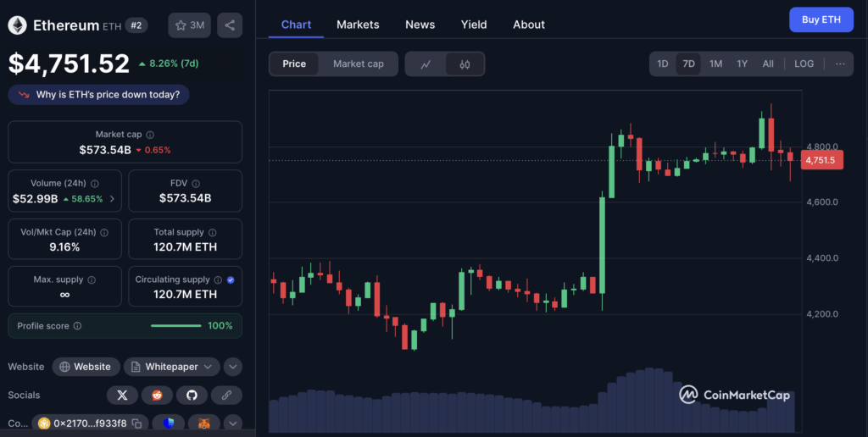Expand more contracts chevron
This screenshot has height=437, width=868.
(x=232, y=423)
